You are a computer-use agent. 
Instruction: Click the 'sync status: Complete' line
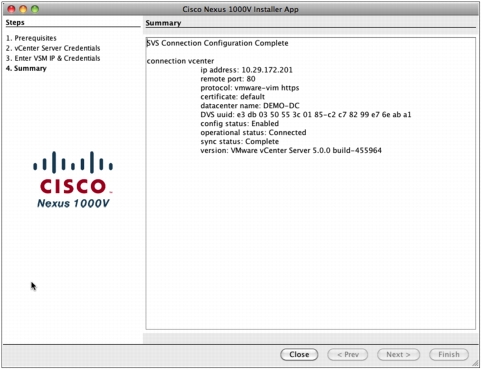[239, 142]
